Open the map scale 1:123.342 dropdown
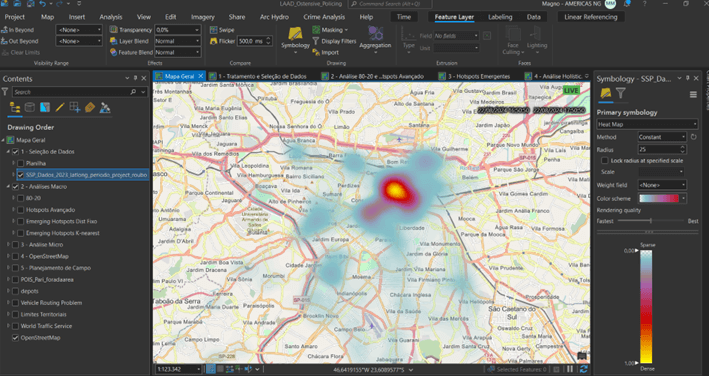This screenshot has width=709, height=376. tap(199, 369)
